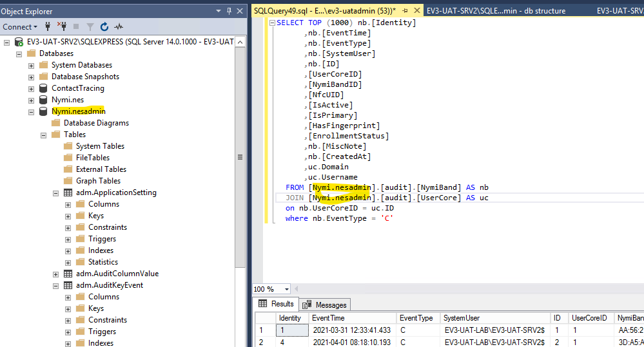Select the Graph Tables folder icon
This screenshot has width=644, height=347.
click(x=68, y=180)
